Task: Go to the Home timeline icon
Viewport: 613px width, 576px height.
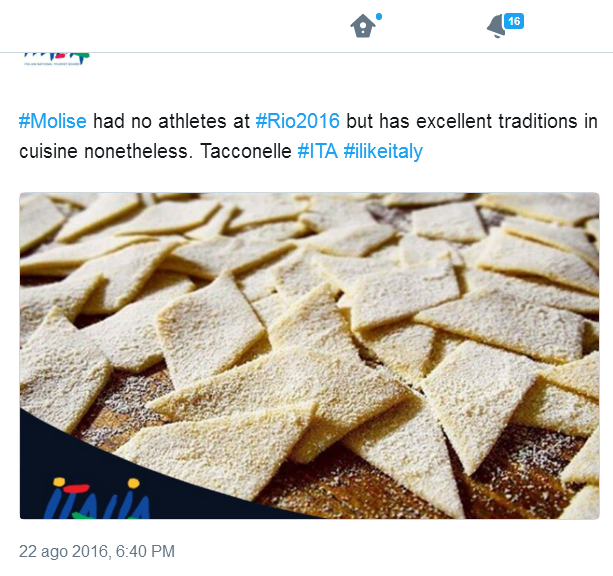Action: (361, 27)
